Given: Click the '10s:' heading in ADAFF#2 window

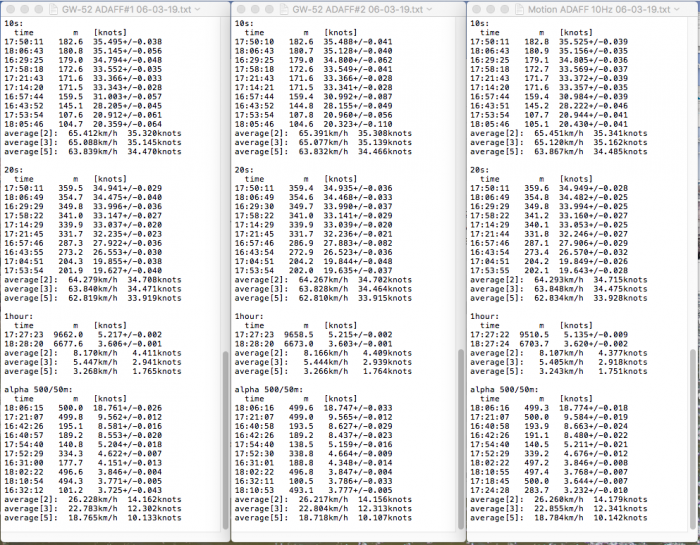Looking at the screenshot, I should (x=247, y=20).
